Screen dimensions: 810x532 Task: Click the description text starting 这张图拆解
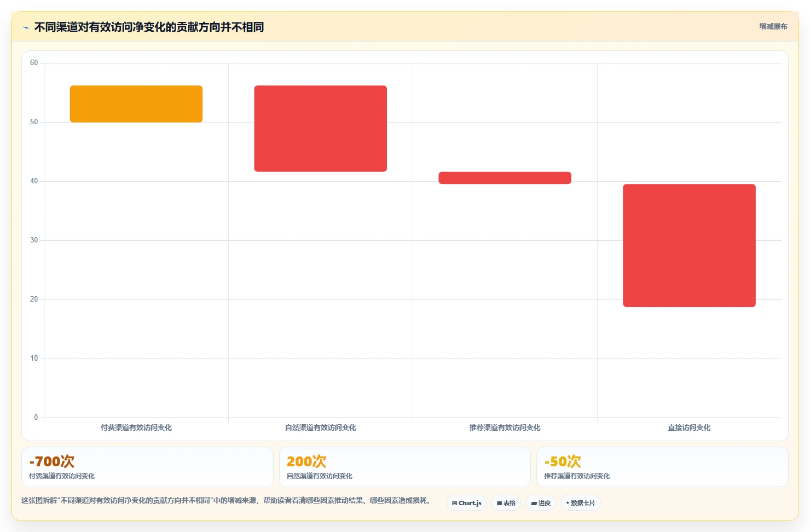coord(226,500)
